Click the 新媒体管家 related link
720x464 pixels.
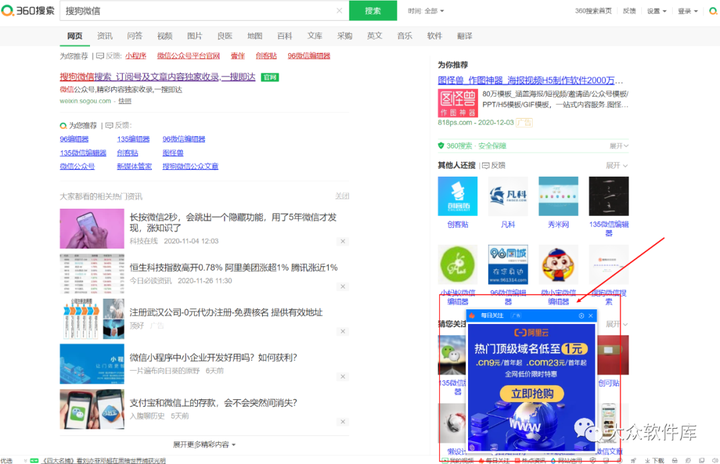134,166
